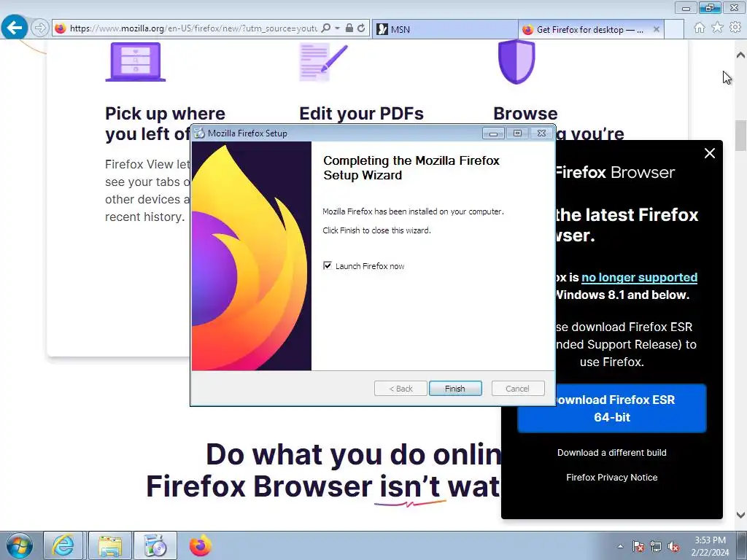This screenshot has width=747, height=560.
Task: Switch to the MSN tab
Action: point(445,29)
